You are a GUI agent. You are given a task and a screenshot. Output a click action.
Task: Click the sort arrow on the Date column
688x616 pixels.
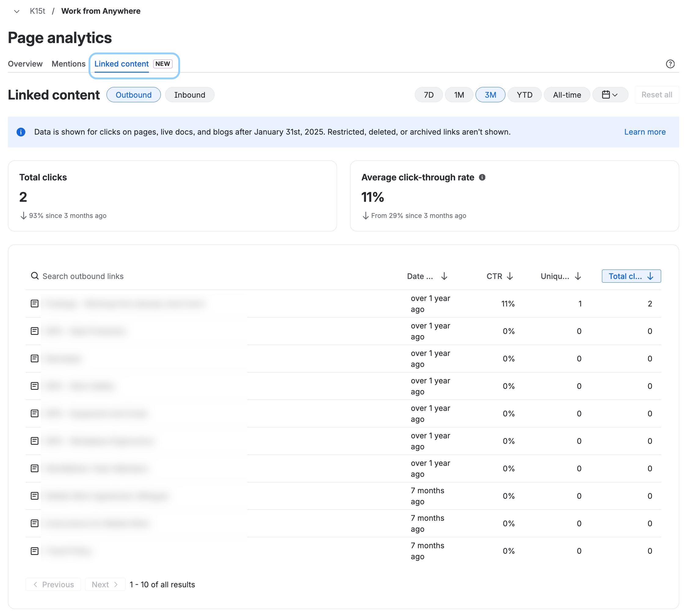click(x=444, y=276)
